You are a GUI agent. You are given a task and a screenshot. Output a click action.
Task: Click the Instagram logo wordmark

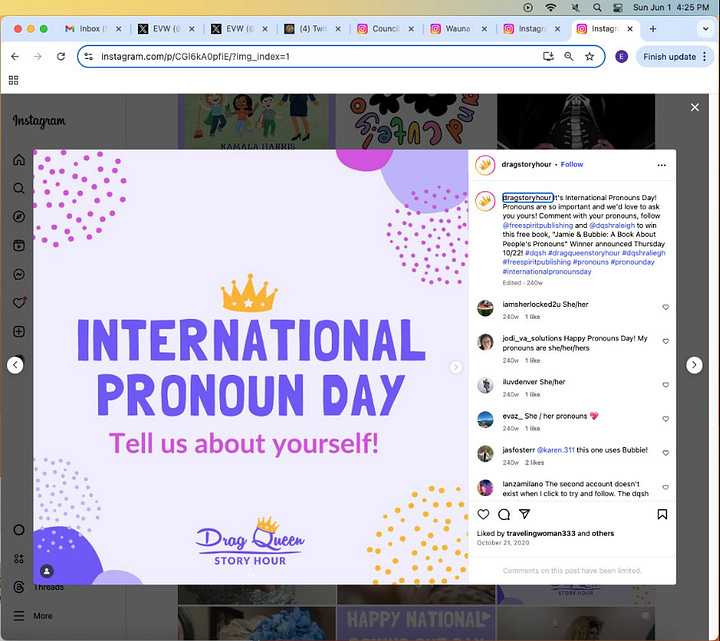coord(39,121)
